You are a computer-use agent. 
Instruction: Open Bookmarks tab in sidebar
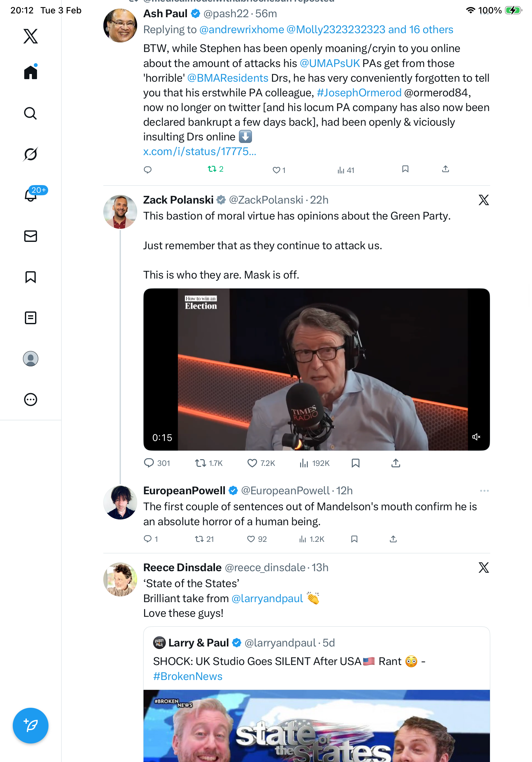pos(31,277)
